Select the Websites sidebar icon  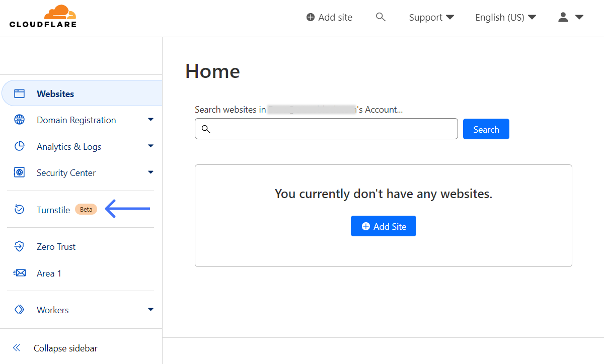19,93
